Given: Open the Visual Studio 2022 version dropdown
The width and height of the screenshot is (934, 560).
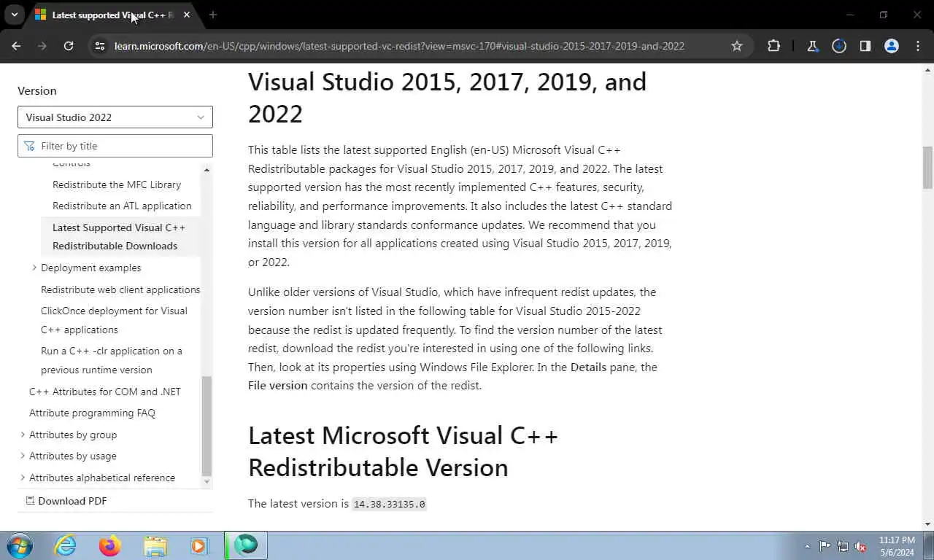Looking at the screenshot, I should coord(115,117).
